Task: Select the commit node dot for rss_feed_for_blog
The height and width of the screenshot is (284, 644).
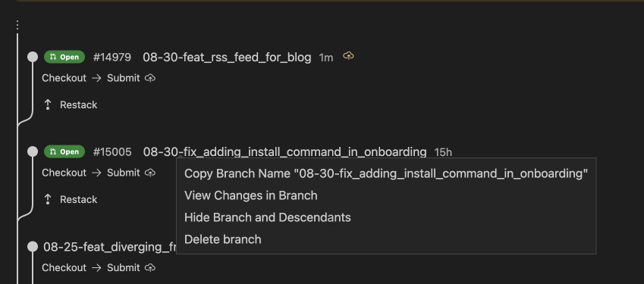Action: (33, 57)
